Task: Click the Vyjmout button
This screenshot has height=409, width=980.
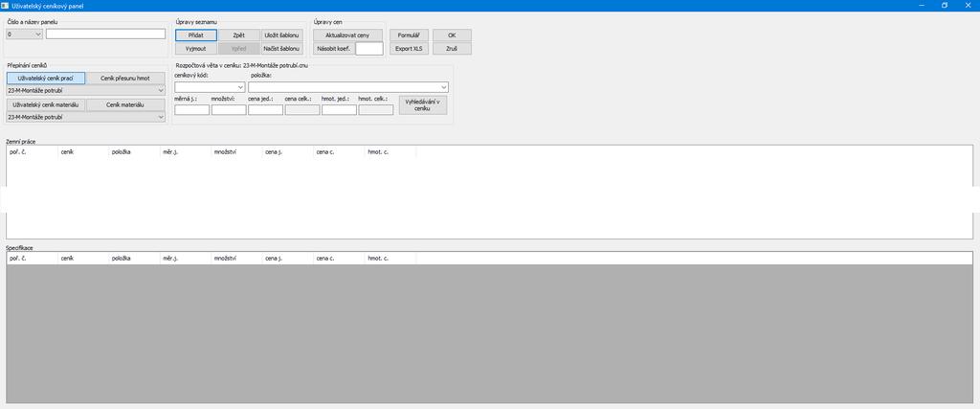Action: pyautogui.click(x=195, y=48)
